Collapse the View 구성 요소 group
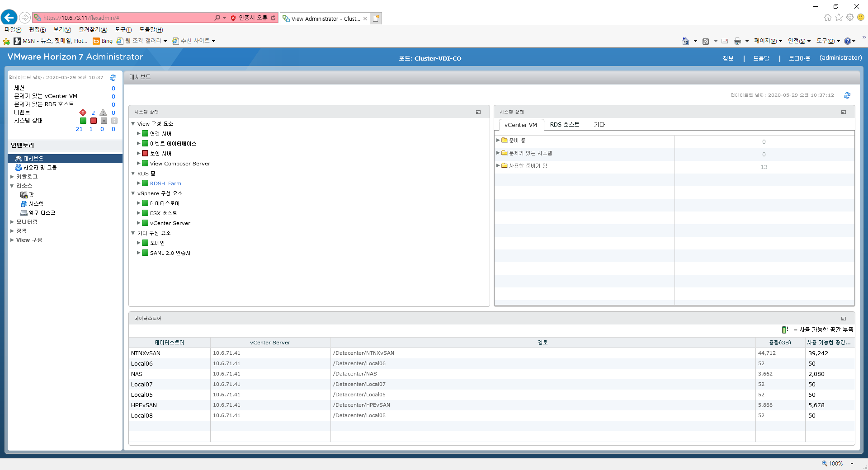Viewport: 868px width, 470px height. tap(133, 123)
